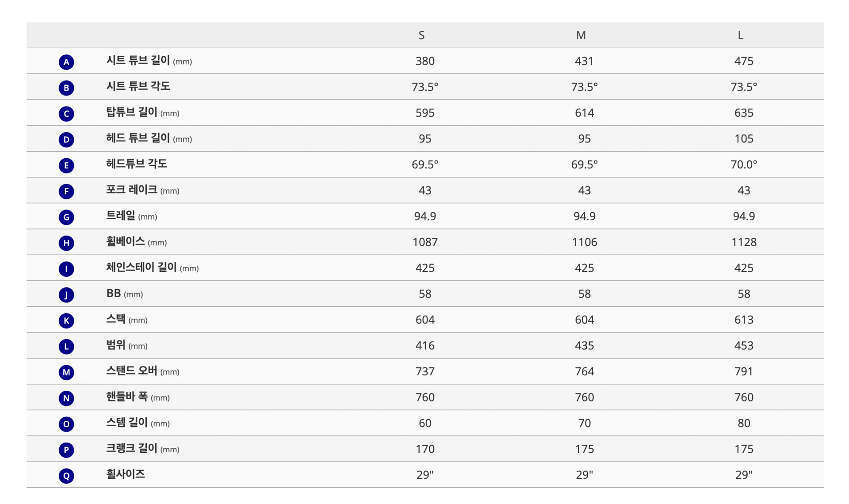Click the E badge for 헤드튜브 각도

(66, 165)
